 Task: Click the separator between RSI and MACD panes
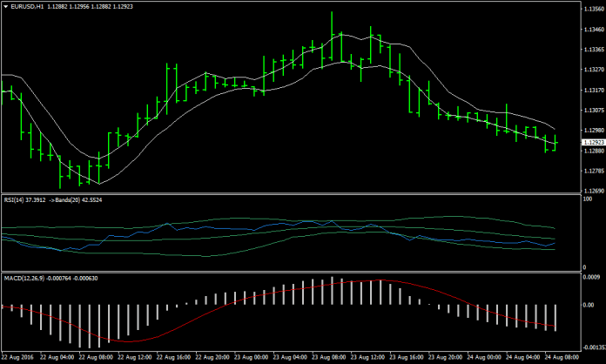[x=287, y=271]
